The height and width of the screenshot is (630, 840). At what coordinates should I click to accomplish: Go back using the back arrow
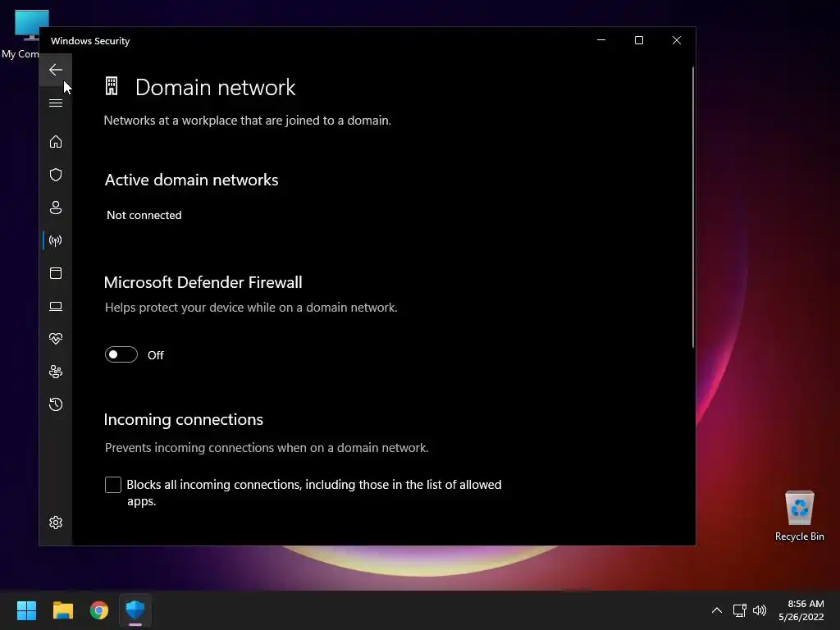click(56, 70)
